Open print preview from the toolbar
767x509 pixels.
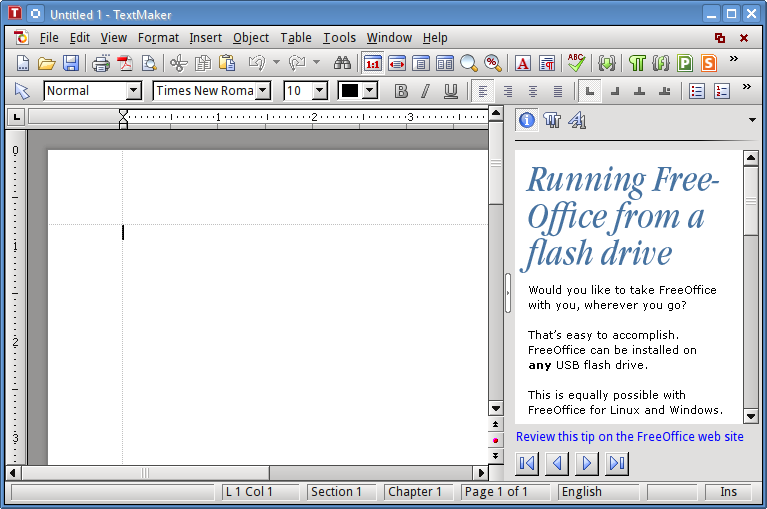click(x=149, y=64)
